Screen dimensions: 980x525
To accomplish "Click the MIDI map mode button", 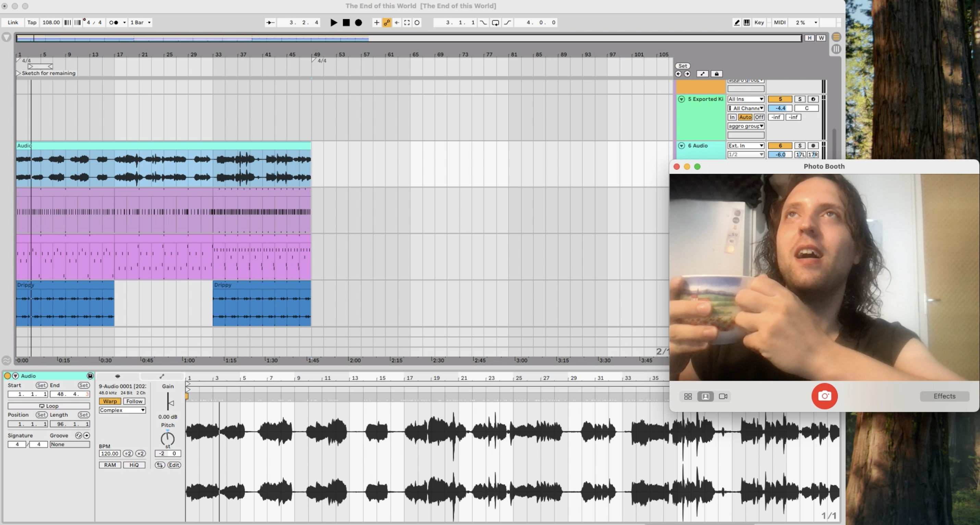I will (779, 22).
